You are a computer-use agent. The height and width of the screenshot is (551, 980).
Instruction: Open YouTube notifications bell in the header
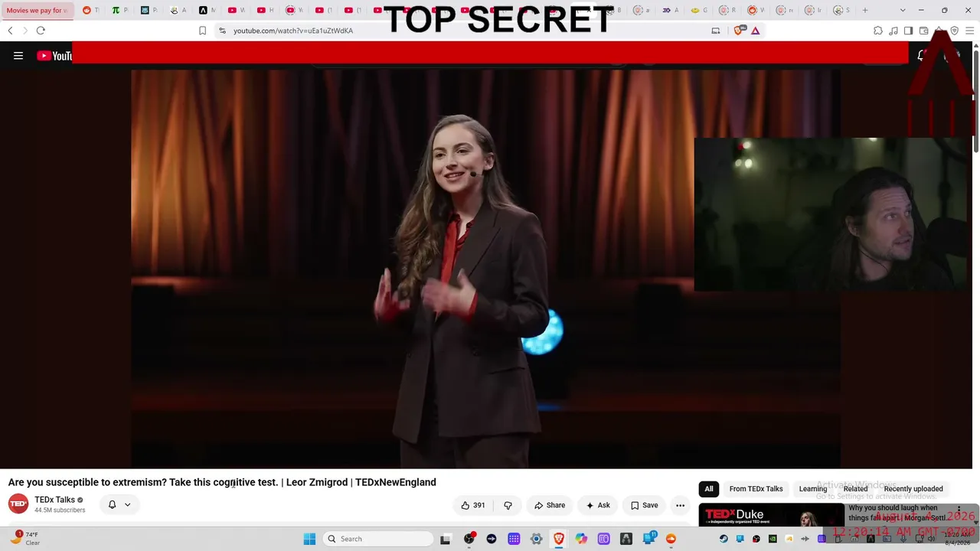(923, 55)
